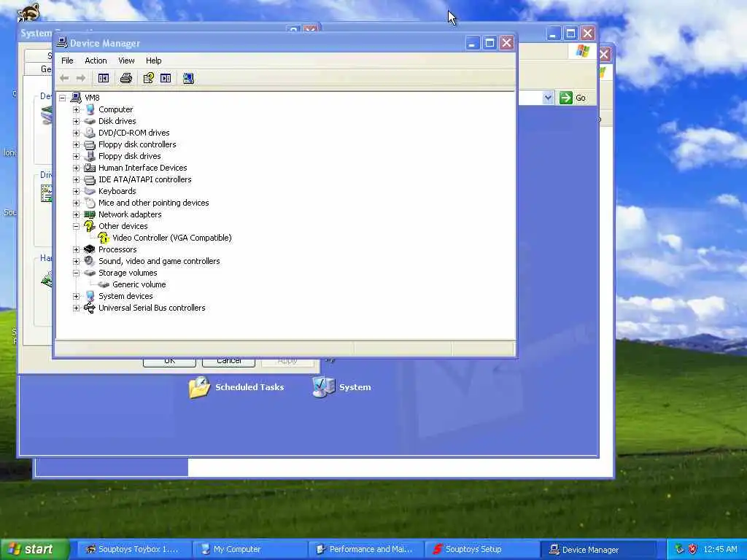The image size is (747, 560).
Task: Open the View menu
Action: coord(126,61)
